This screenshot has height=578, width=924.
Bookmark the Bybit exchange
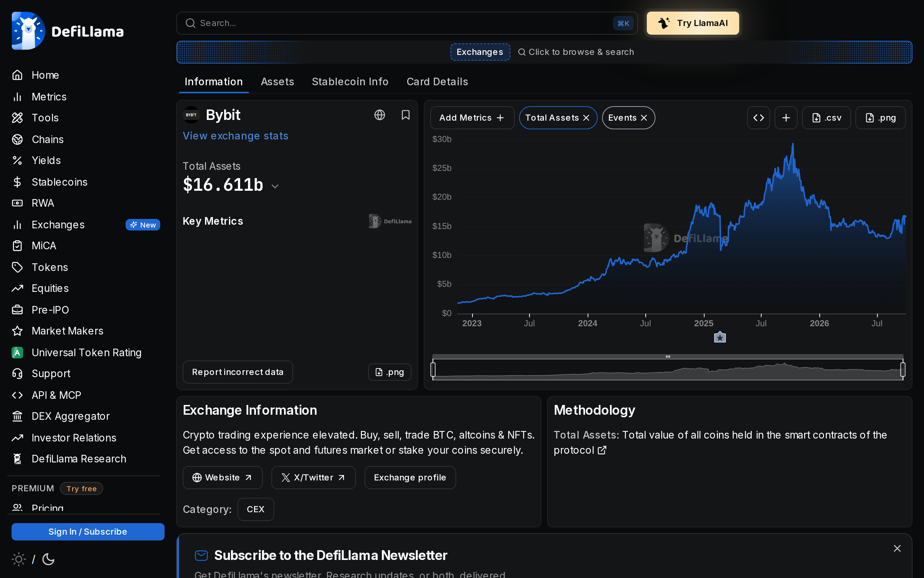click(405, 115)
